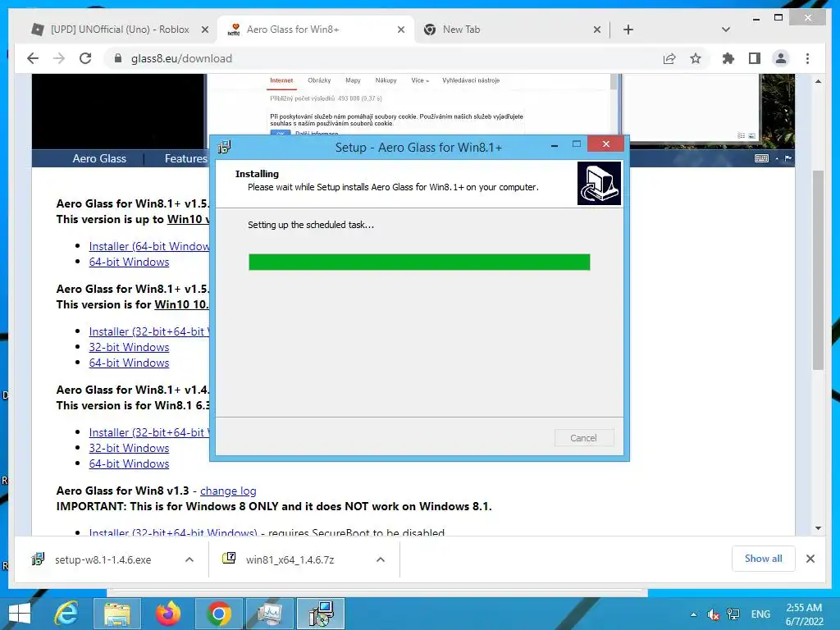This screenshot has width=840, height=630.
Task: Open a new tab with plus button
Action: click(x=628, y=30)
